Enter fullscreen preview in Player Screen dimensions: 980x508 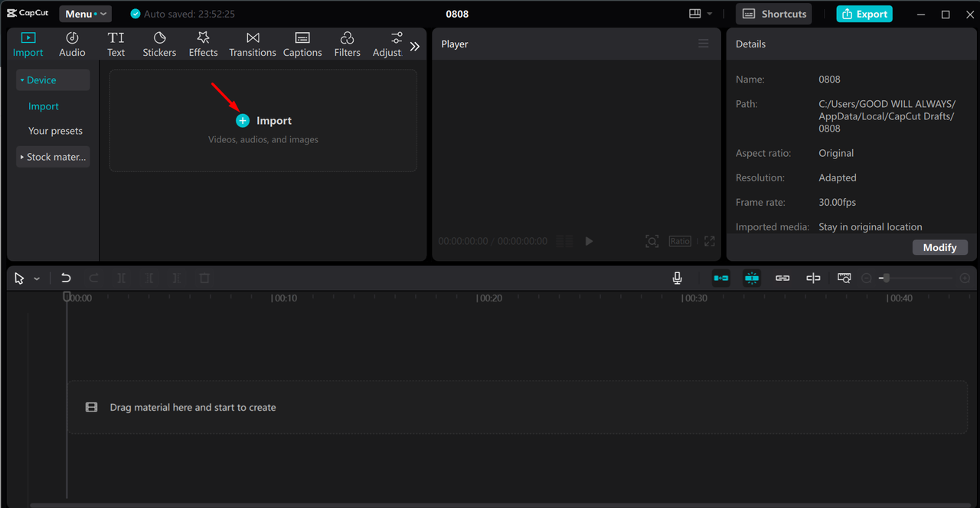[710, 241]
